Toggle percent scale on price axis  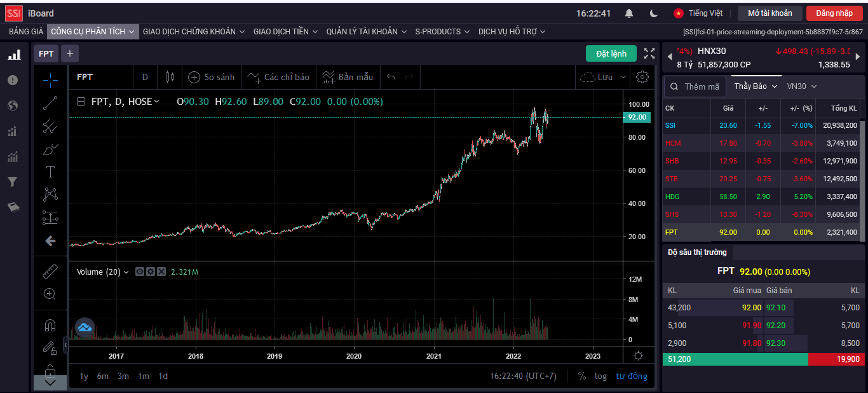pos(581,376)
